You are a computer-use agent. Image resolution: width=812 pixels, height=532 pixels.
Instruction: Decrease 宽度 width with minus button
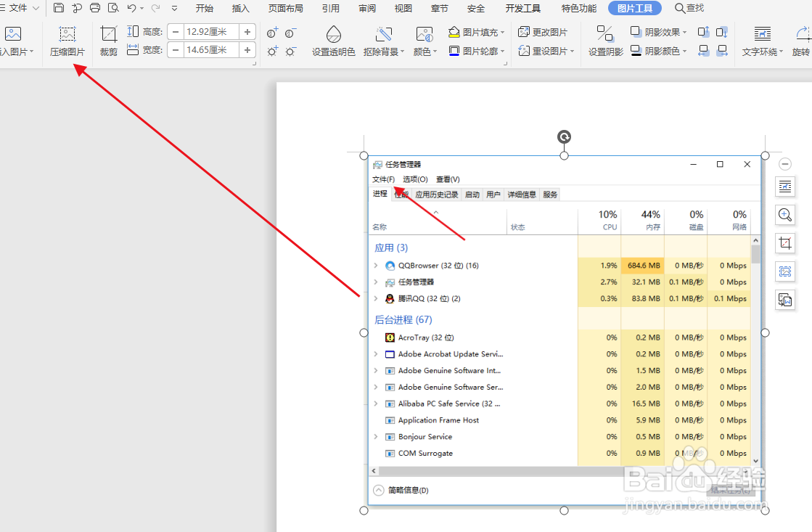tap(176, 50)
